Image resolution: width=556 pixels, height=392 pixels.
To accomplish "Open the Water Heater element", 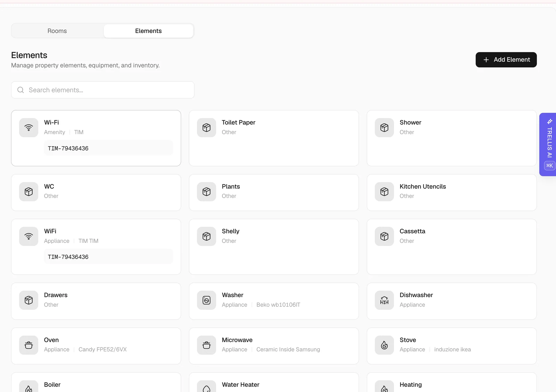I will tap(274, 382).
